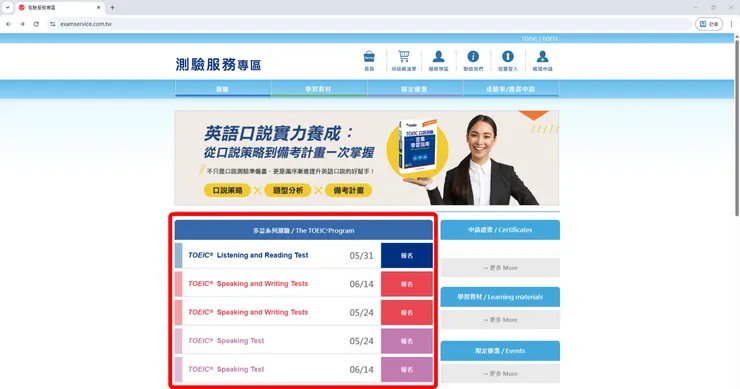
Task: Click Speaking and Writing Tests 05/24 title
Action: tap(248, 312)
